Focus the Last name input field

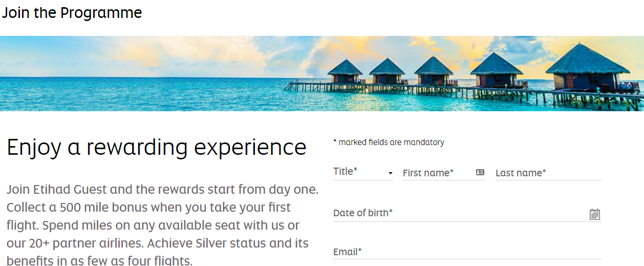point(548,173)
